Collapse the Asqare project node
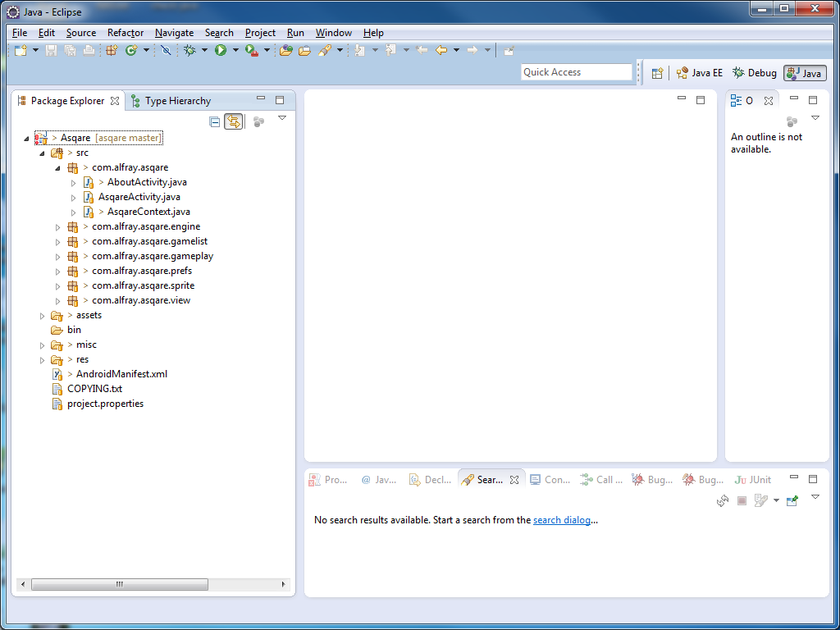The height and width of the screenshot is (630, 840). tap(27, 139)
